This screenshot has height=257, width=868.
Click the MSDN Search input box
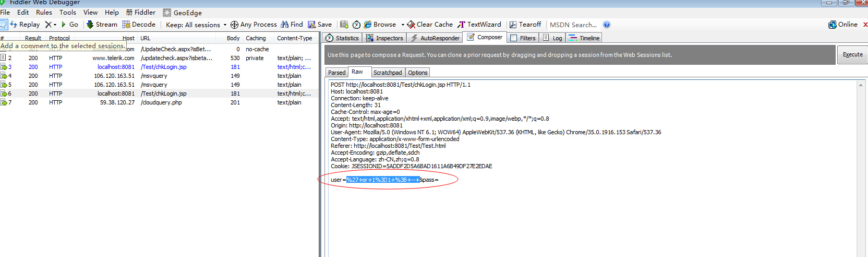(573, 25)
